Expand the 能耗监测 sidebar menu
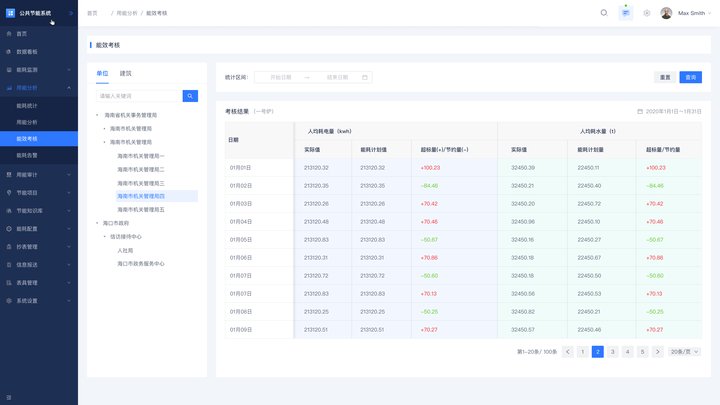 pos(38,69)
